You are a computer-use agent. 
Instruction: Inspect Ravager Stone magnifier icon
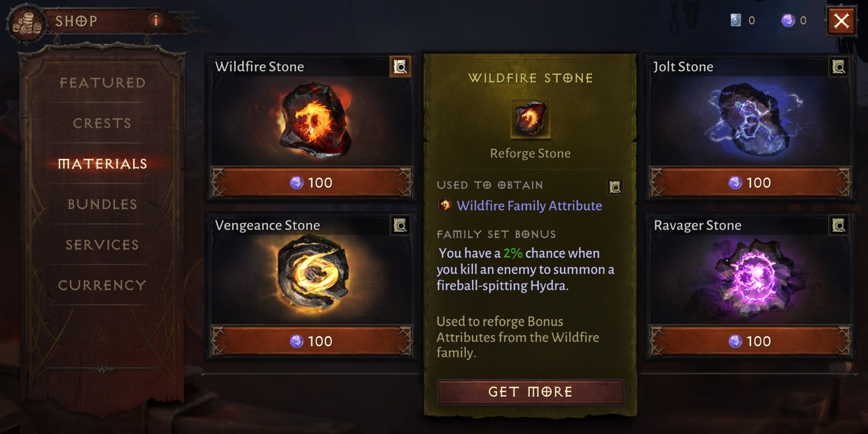click(839, 226)
